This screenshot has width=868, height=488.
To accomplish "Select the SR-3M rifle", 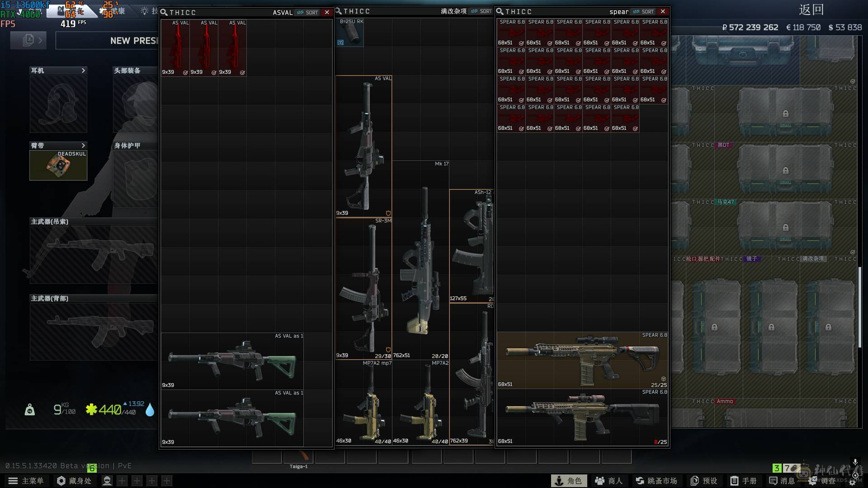I will pyautogui.click(x=364, y=289).
